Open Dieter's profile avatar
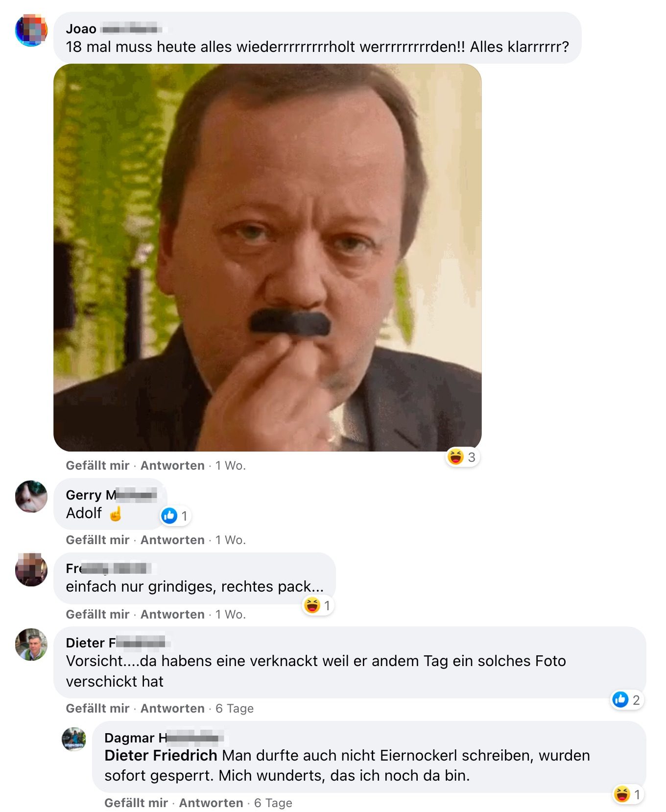This screenshot has height=812, width=666. [31, 644]
